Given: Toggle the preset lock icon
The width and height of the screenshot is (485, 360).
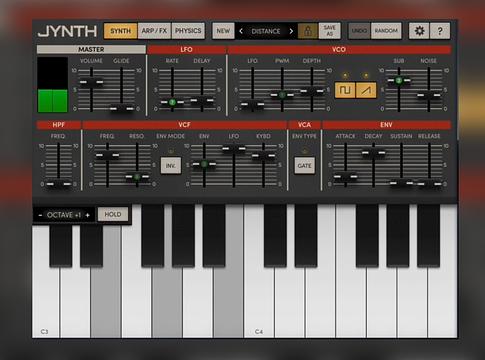Looking at the screenshot, I should click(x=308, y=31).
